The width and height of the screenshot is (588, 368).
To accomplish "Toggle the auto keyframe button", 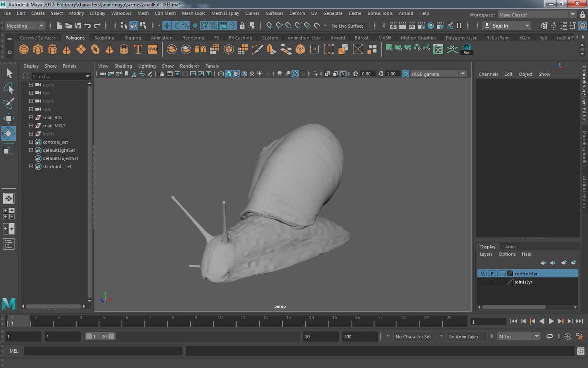I will point(568,337).
